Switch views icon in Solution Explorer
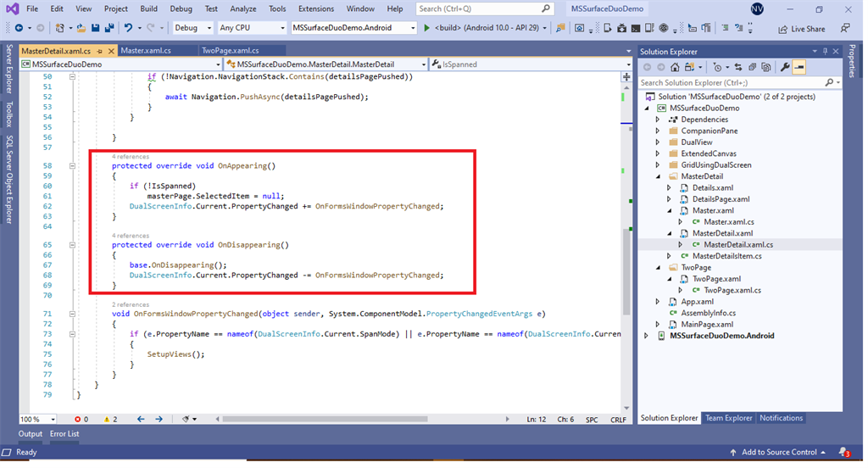This screenshot has height=468, width=868. pos(690,67)
